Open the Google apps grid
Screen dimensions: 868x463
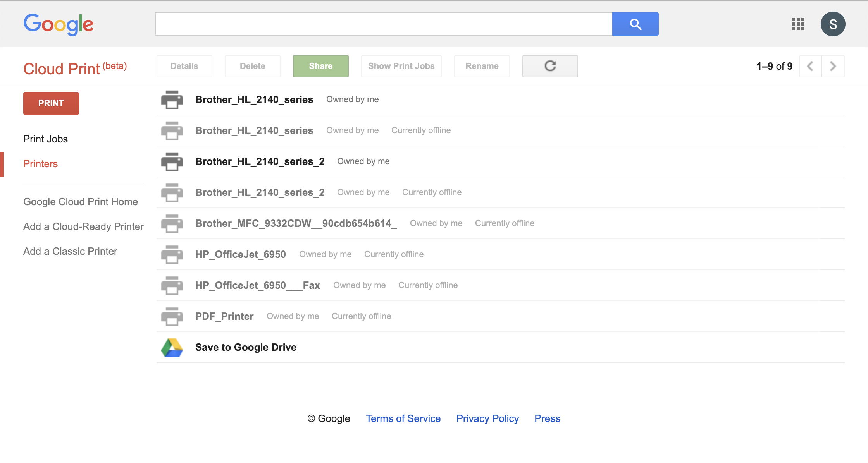click(798, 24)
